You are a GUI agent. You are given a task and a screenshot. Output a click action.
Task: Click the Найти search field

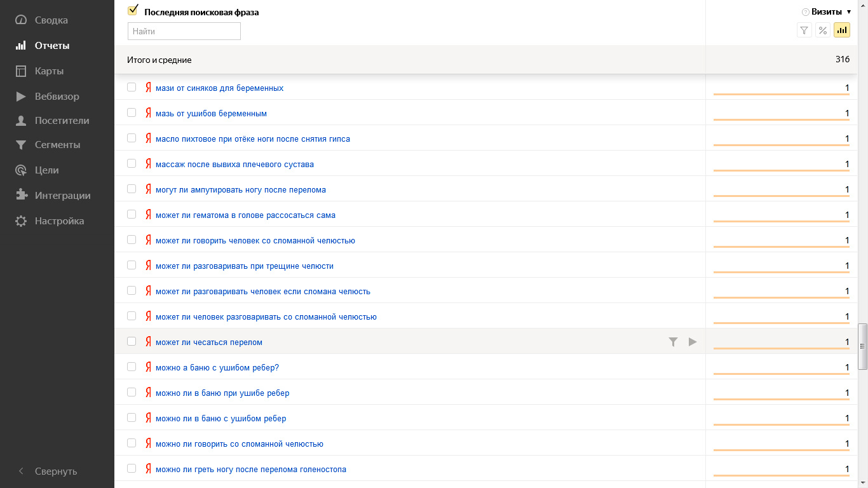click(184, 31)
